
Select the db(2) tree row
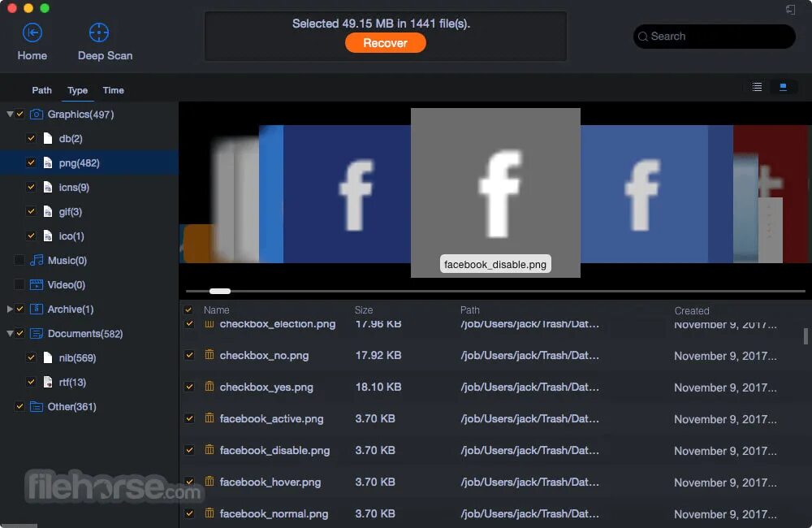[x=89, y=138]
